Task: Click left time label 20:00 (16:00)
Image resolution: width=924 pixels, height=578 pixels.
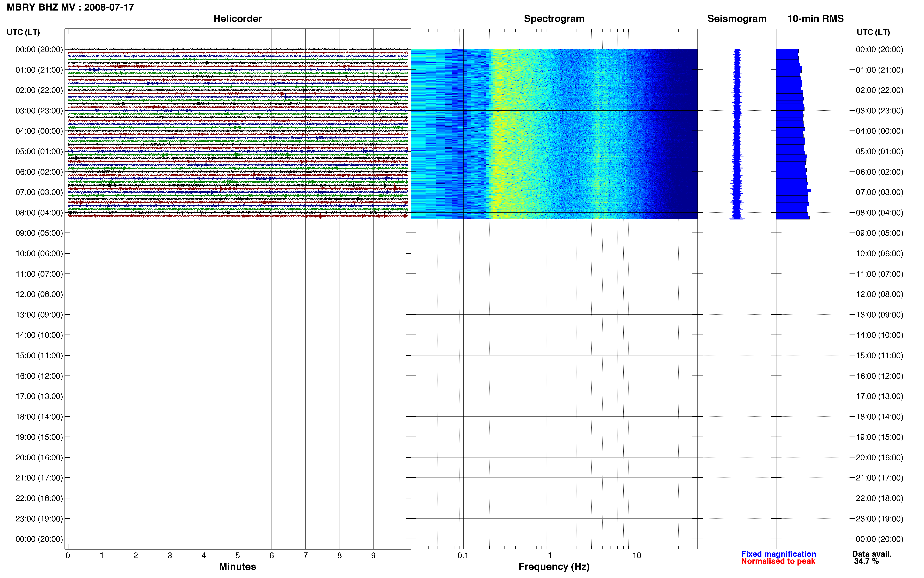Action: (39, 458)
